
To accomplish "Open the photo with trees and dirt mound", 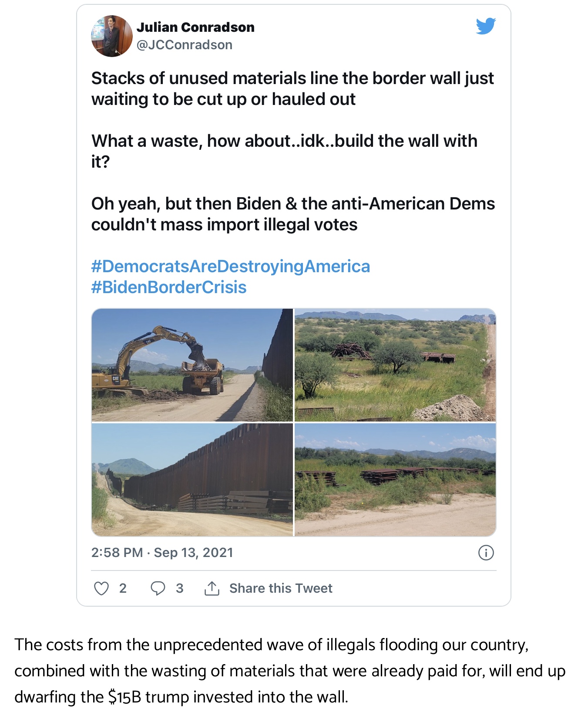I will tap(395, 365).
